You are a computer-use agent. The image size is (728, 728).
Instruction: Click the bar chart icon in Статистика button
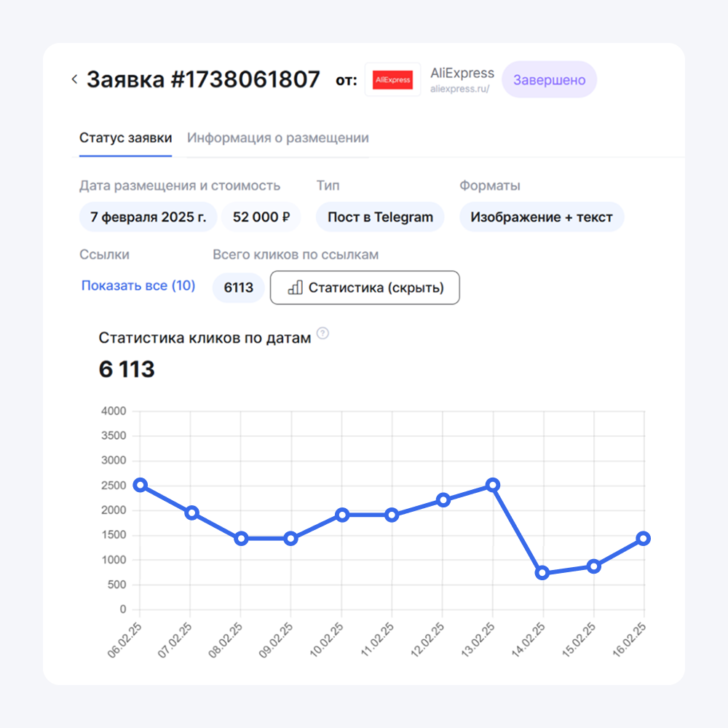pos(295,288)
